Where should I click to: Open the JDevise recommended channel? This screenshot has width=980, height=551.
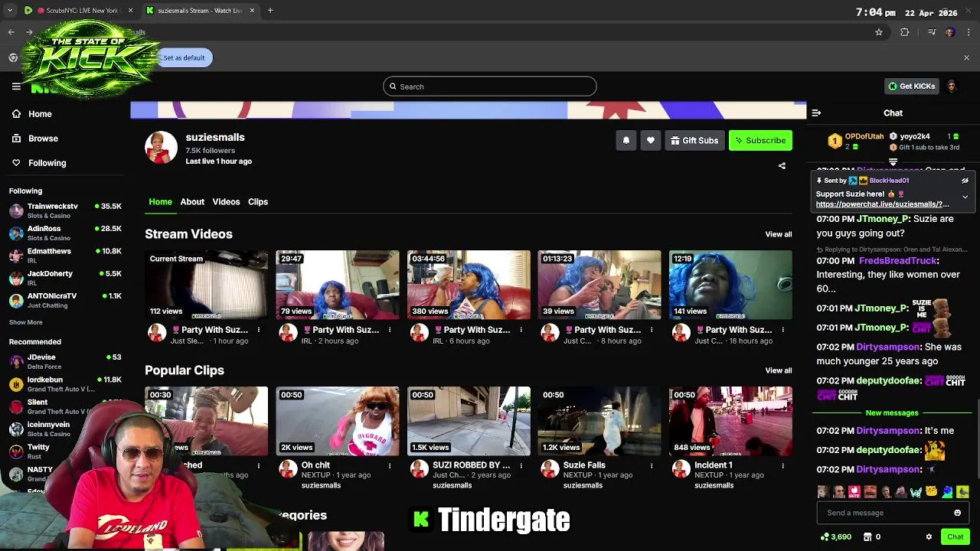tap(65, 361)
